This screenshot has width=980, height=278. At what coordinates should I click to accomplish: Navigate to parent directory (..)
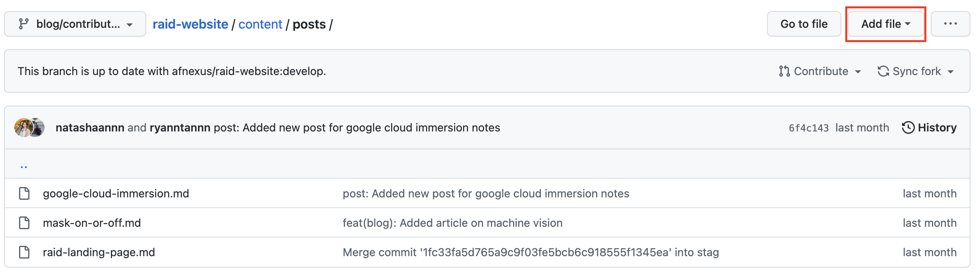tap(24, 166)
